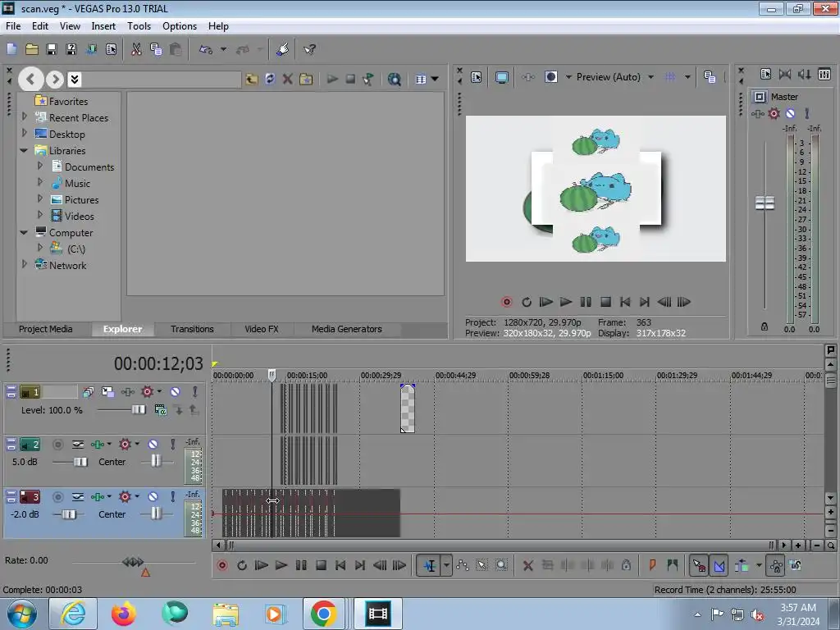Click the Master volume fader
Viewport: 840px width, 630px height.
tap(765, 203)
